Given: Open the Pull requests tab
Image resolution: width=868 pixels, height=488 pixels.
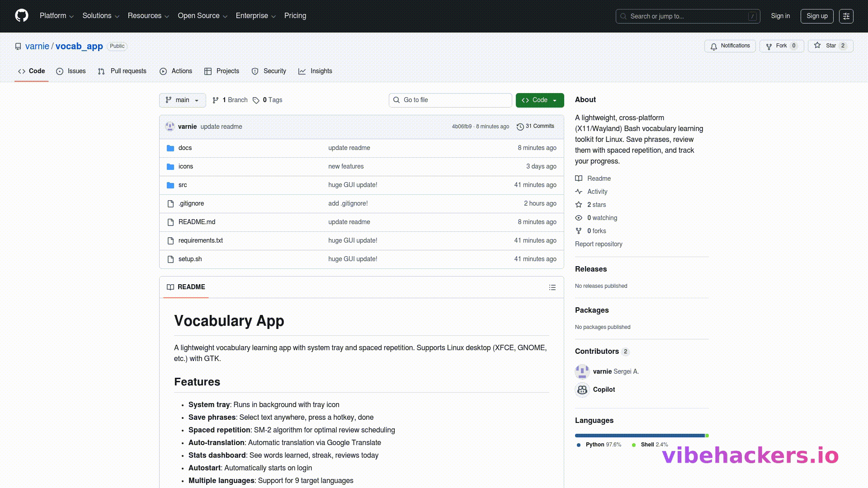Looking at the screenshot, I should [122, 71].
